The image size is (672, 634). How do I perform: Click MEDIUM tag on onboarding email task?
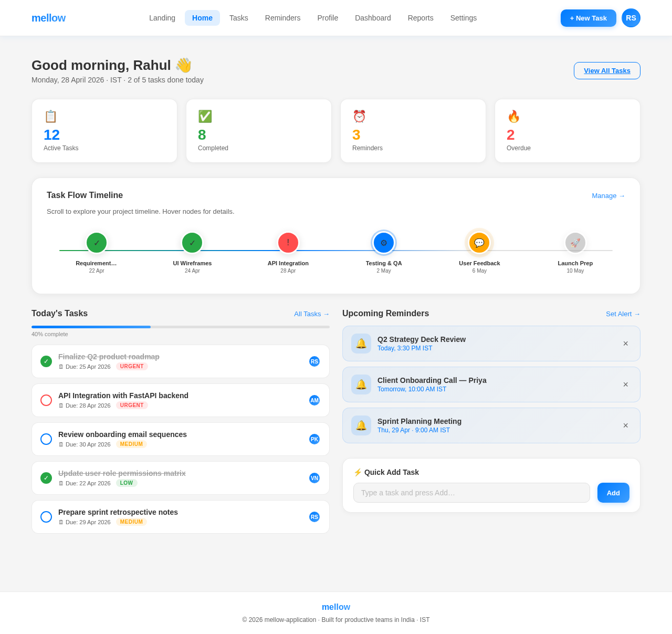pos(131,444)
